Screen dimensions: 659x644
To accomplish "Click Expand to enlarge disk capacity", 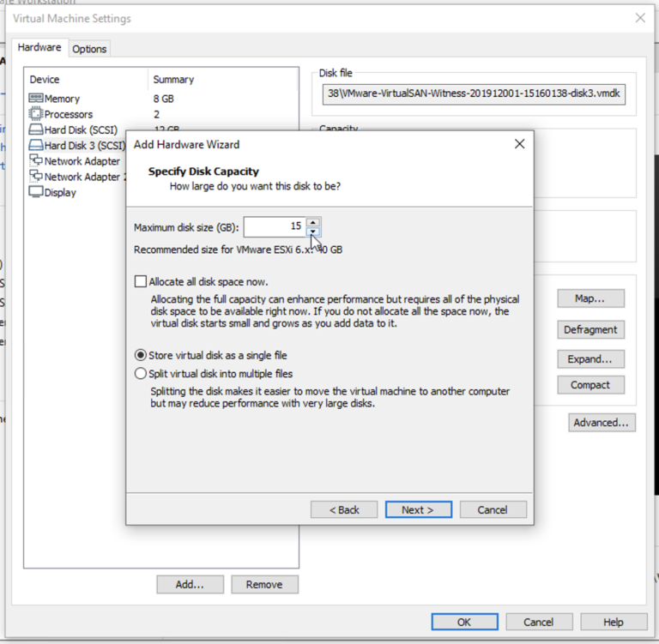I will [590, 359].
